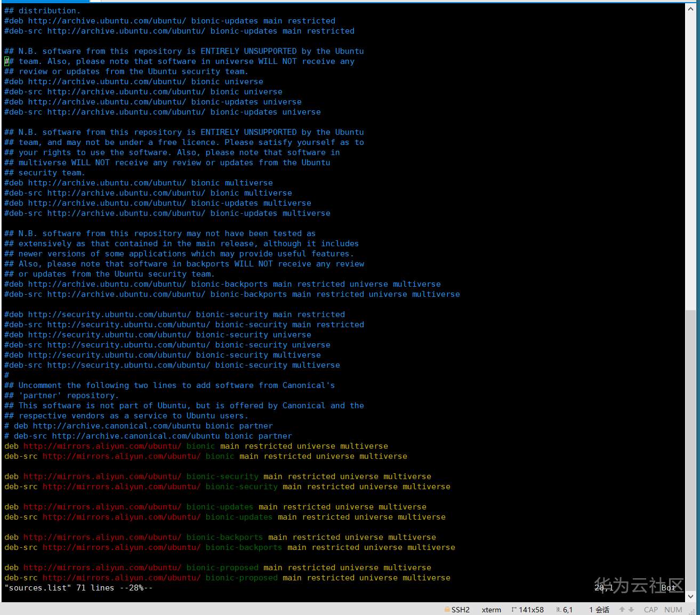Click "#deb" security line ending "bionic-security main restricted"
The height and width of the screenshot is (615, 700).
pyautogui.click(x=175, y=314)
